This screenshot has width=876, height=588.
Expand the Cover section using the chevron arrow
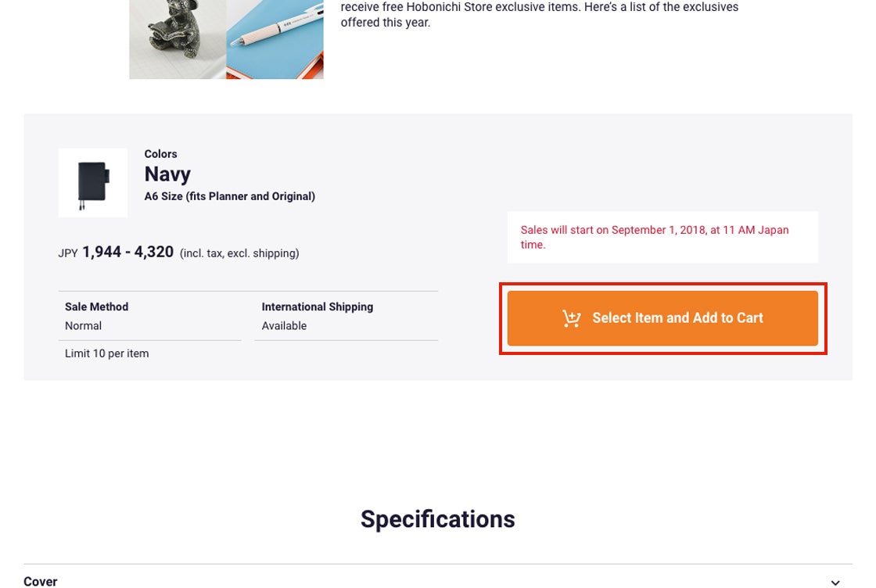(x=835, y=582)
